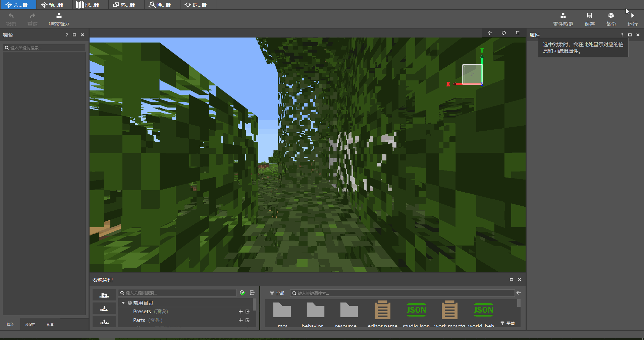The image size is (644, 340).
Task: Float the 属性 panel
Action: click(x=630, y=35)
